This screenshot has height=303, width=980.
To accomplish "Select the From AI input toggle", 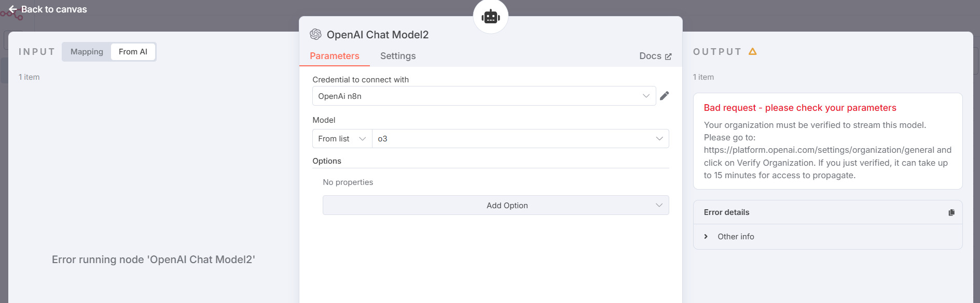I will click(133, 52).
